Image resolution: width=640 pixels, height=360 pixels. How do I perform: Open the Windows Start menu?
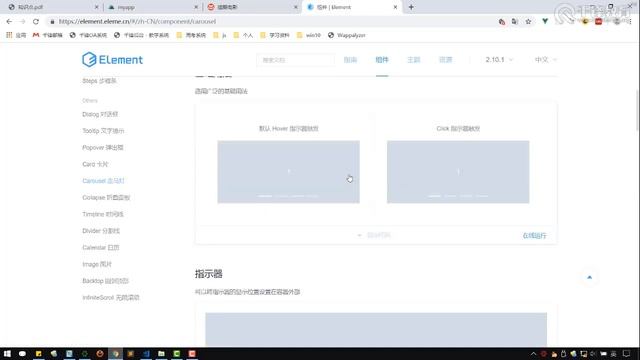pos(7,353)
